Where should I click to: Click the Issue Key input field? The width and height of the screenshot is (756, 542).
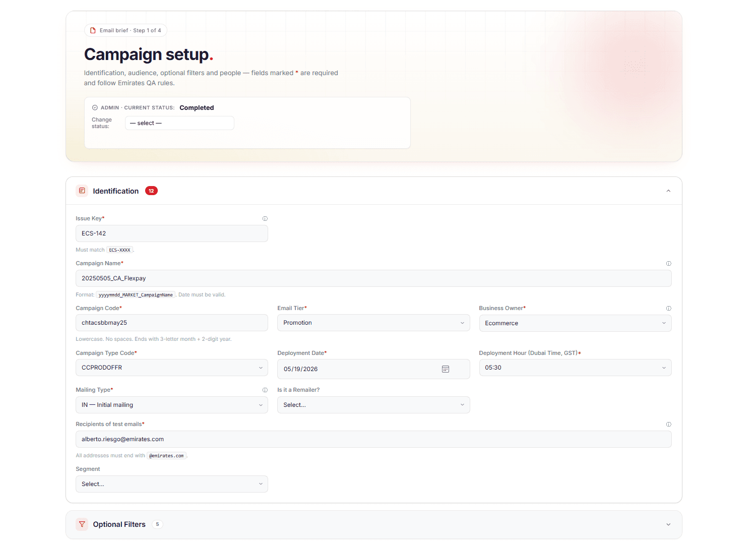tap(172, 233)
